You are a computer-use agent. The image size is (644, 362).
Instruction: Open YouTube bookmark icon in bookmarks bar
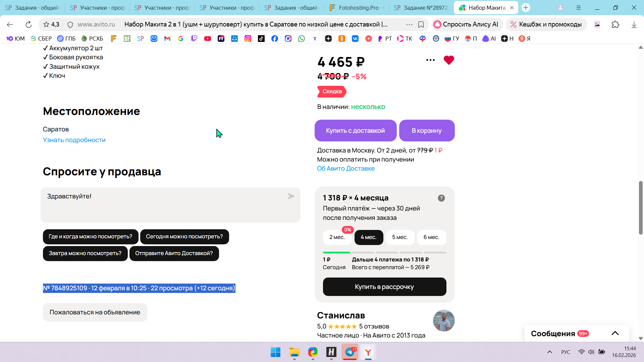pyautogui.click(x=208, y=39)
